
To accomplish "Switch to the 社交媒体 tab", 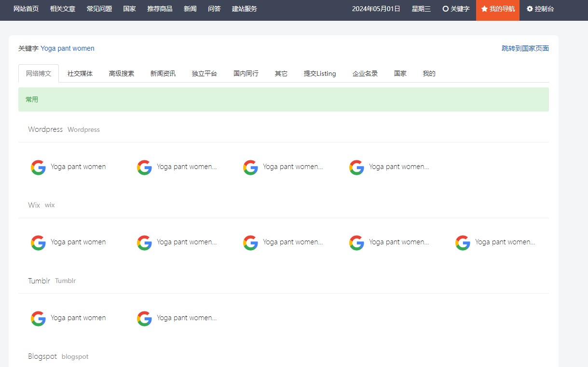I will click(80, 73).
